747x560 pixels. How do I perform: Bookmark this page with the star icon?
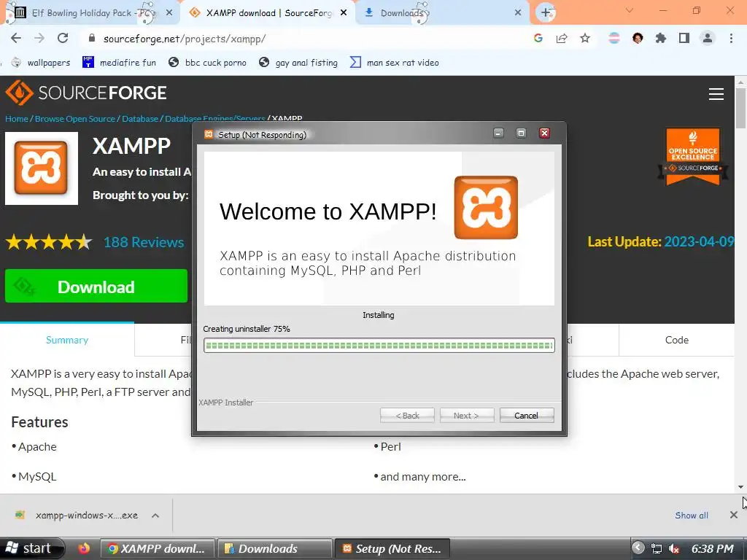pyautogui.click(x=585, y=38)
